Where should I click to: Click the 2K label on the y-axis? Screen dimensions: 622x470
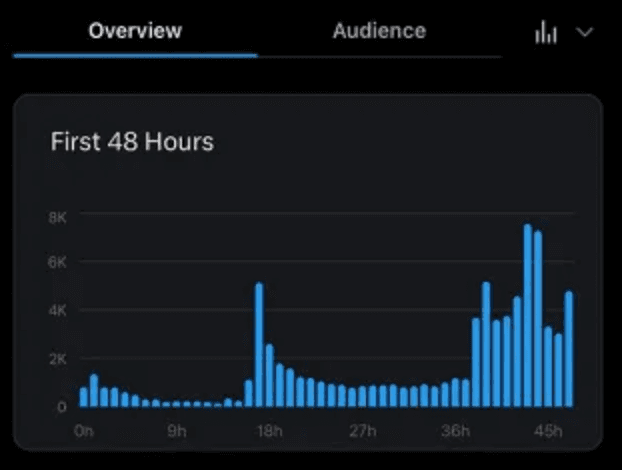[x=57, y=359]
